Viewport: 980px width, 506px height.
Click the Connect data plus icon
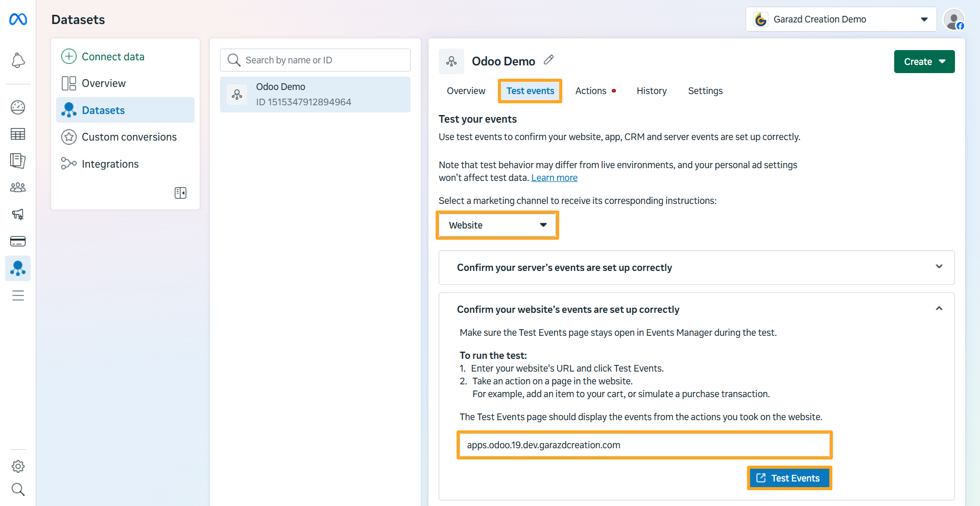69,56
